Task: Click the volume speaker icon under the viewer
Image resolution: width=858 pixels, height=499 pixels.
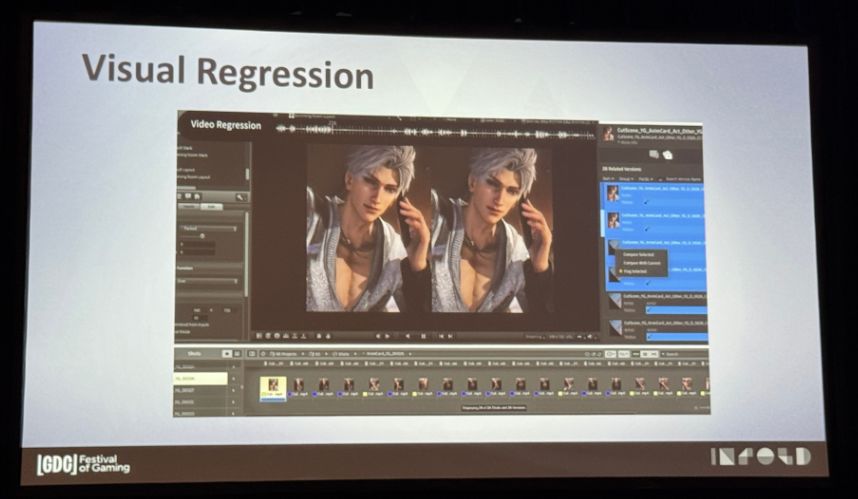Action: [589, 336]
